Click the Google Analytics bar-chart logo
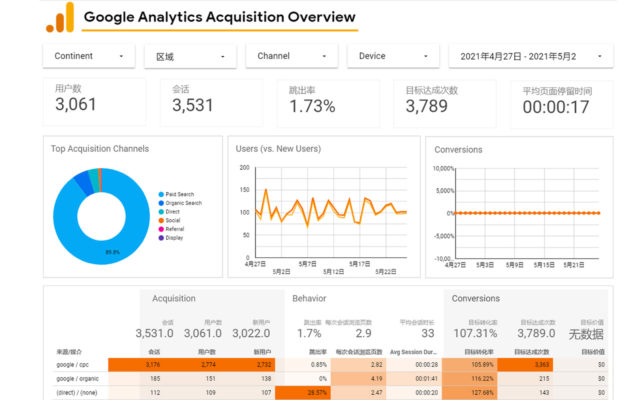Image resolution: width=640 pixels, height=400 pixels. click(x=59, y=17)
